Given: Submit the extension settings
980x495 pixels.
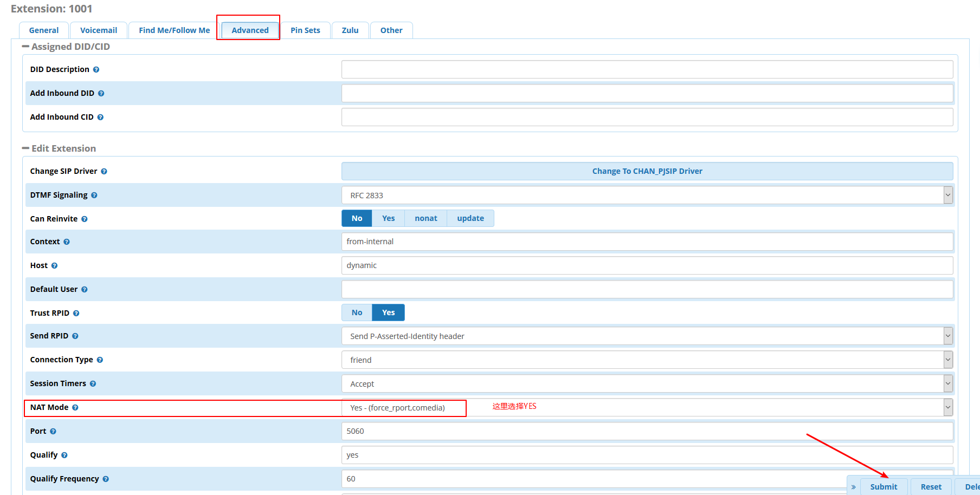Looking at the screenshot, I should 884,487.
